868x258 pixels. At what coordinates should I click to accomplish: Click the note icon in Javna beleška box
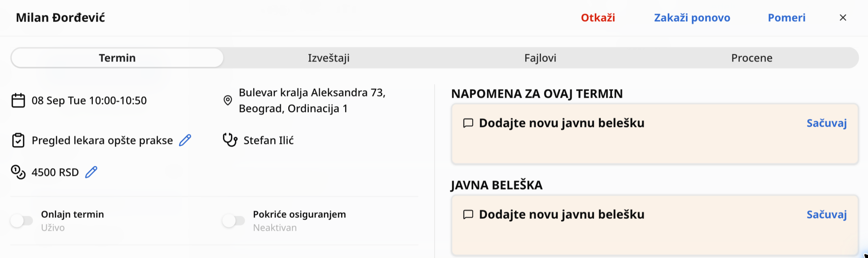point(468,214)
